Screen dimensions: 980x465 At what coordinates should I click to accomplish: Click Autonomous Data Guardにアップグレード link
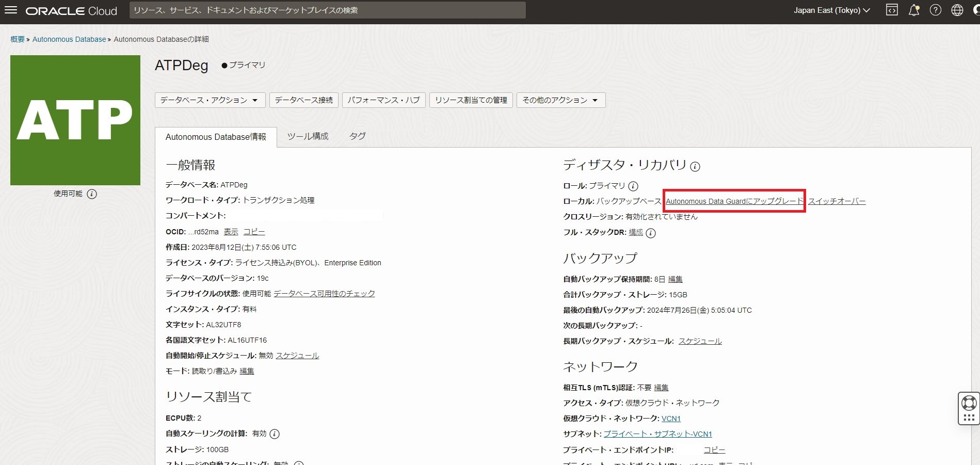[x=734, y=201]
